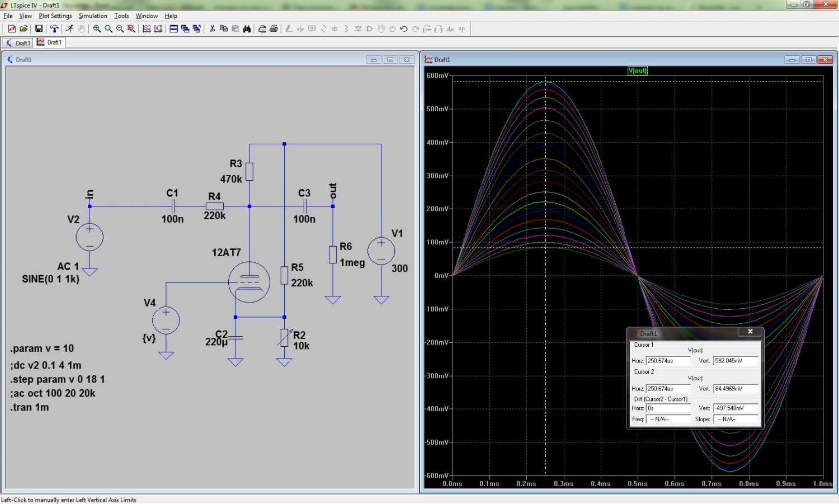The width and height of the screenshot is (839, 504).
Task: Open the Plot Settings menu
Action: coord(55,16)
